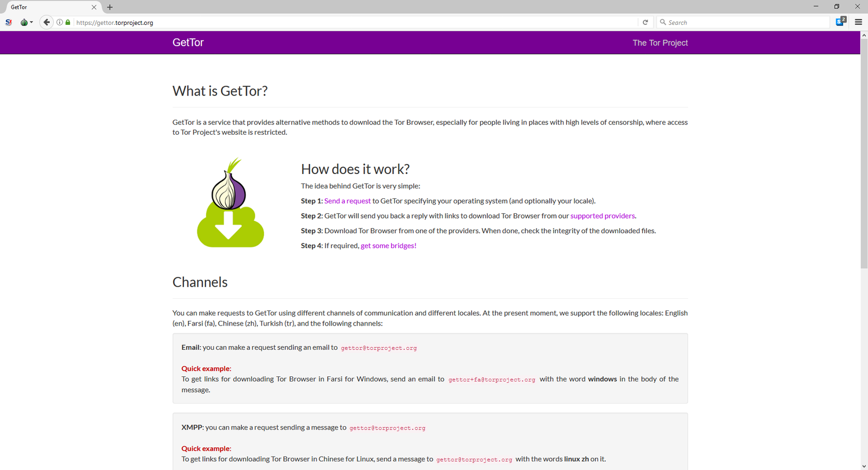Restore down the browser window

click(x=837, y=6)
